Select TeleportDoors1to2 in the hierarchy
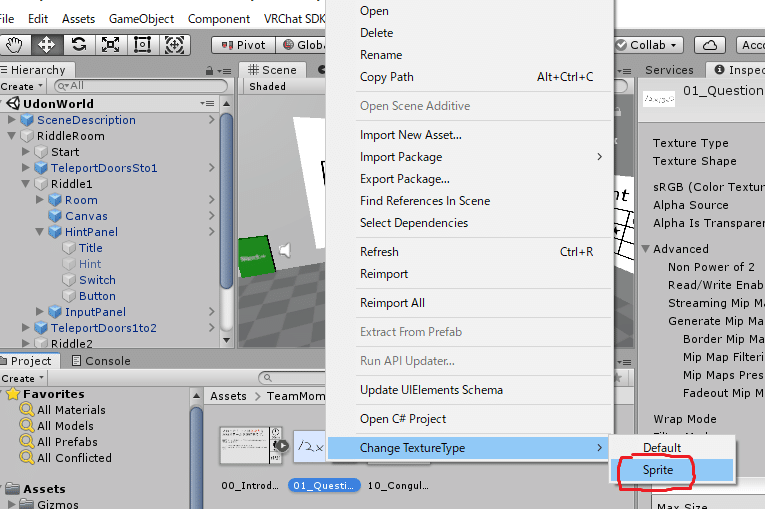Viewport: 765px width, 509px height. 103,328
